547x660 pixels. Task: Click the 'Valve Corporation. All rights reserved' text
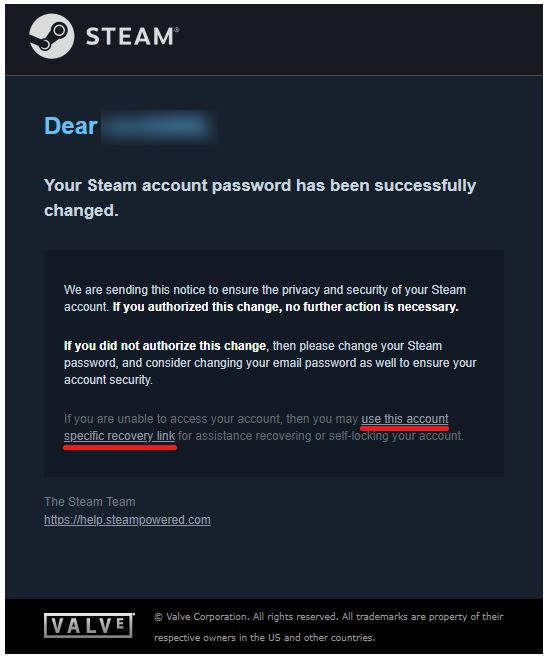(x=252, y=617)
